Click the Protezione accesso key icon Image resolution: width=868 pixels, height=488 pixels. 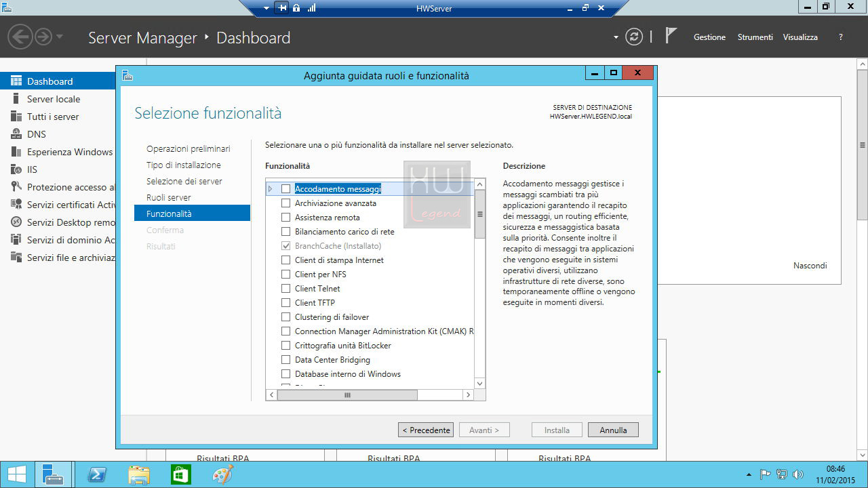[x=15, y=187]
